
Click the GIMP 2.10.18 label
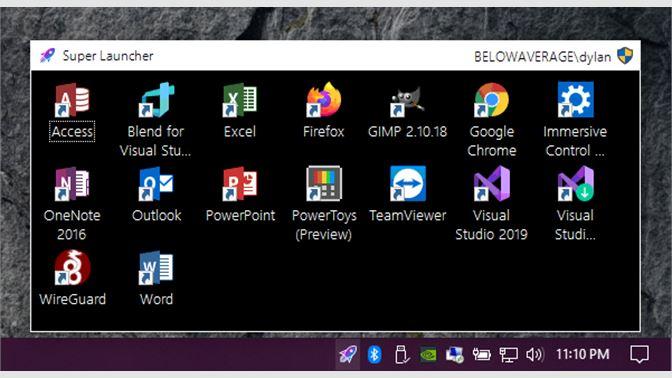coord(407,132)
